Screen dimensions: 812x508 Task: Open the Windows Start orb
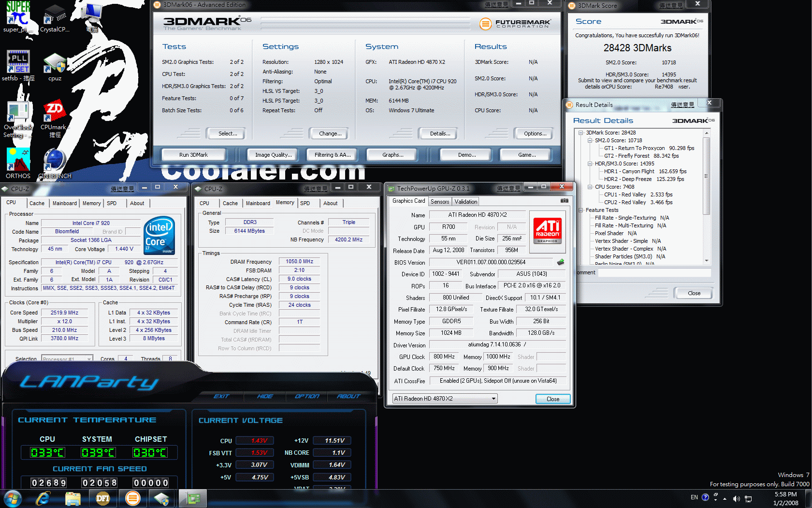tap(13, 498)
